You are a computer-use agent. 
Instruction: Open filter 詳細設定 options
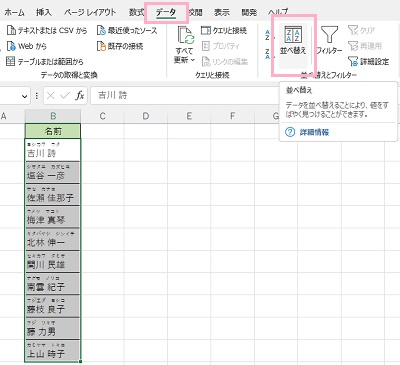pyautogui.click(x=368, y=61)
